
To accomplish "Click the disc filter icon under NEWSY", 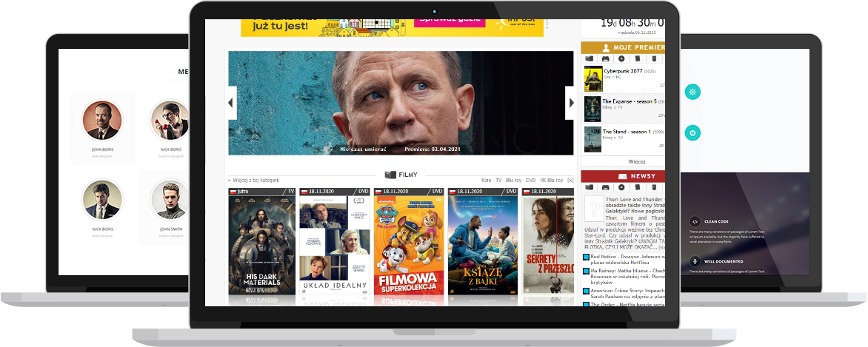I will tap(621, 188).
